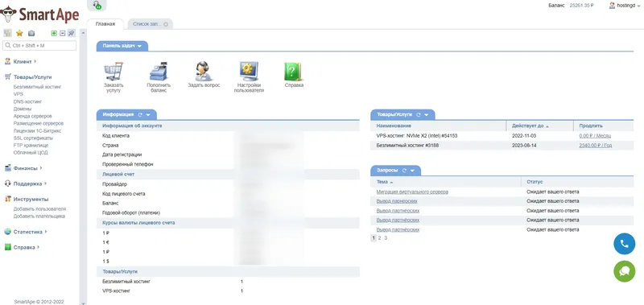Open Домены in the sidebar menu

click(23, 109)
